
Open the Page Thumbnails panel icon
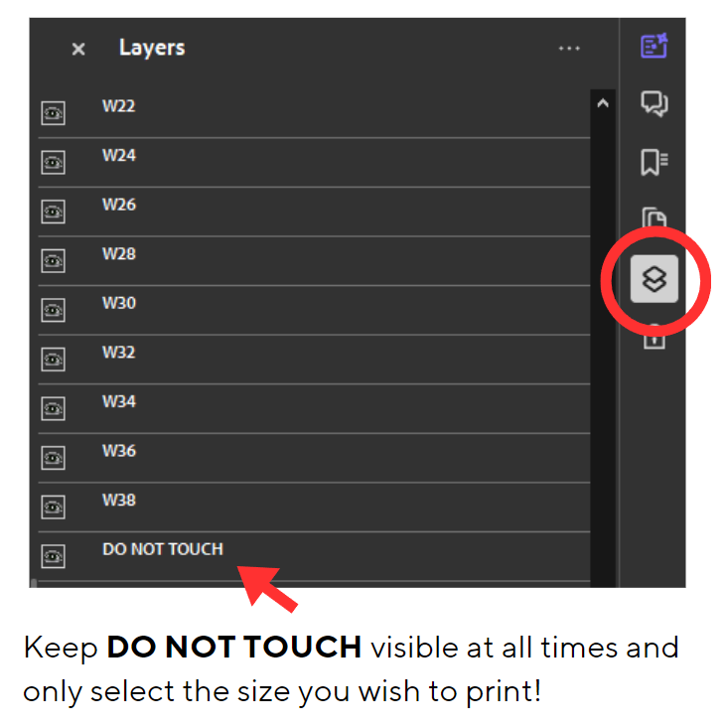click(653, 218)
